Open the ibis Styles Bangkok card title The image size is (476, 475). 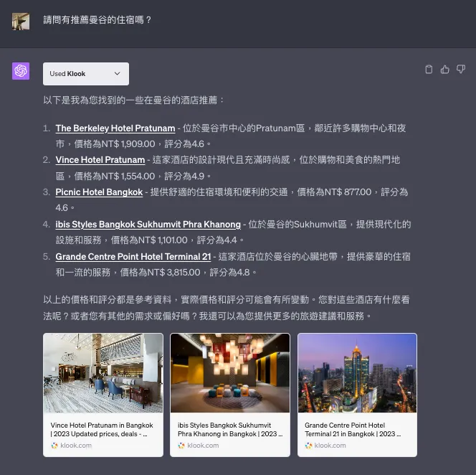pos(230,429)
